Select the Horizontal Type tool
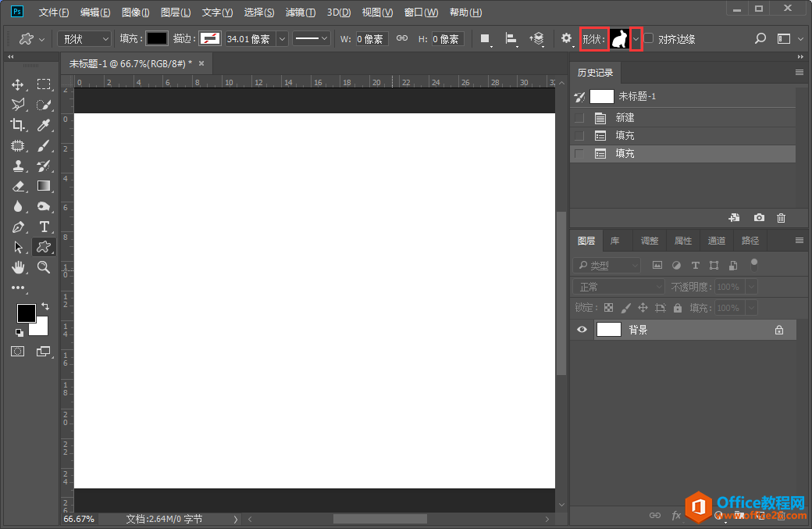This screenshot has width=812, height=529. tap(45, 227)
